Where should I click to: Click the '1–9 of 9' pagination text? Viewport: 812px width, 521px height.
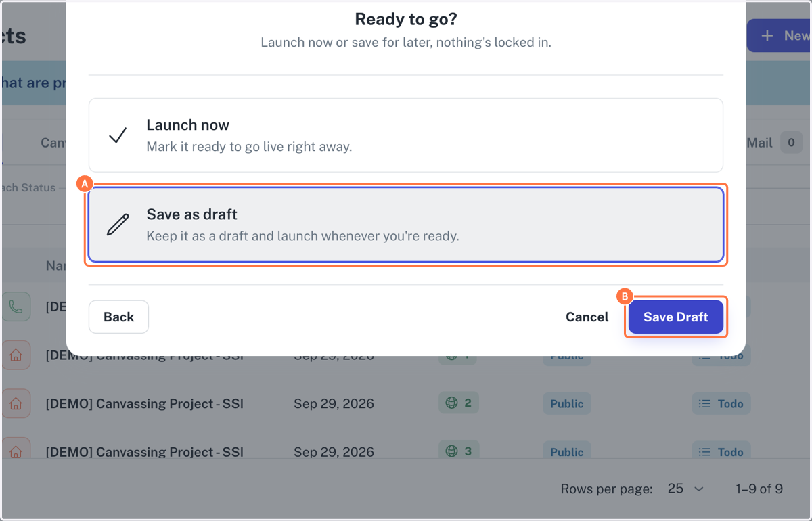[x=759, y=489]
